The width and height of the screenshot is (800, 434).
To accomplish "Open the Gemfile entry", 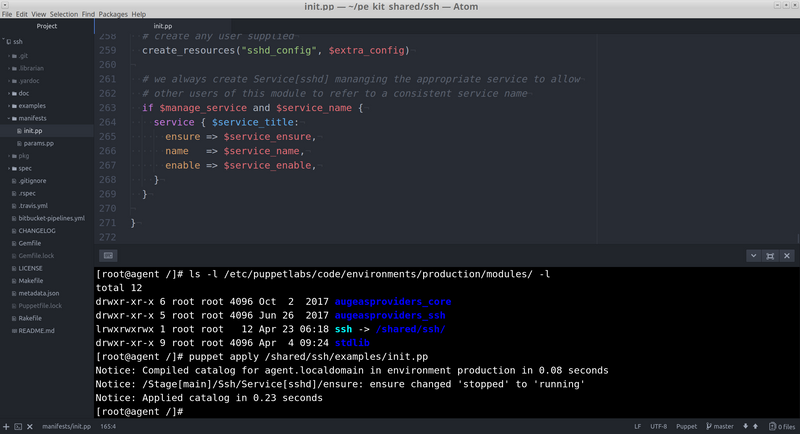I will [30, 244].
